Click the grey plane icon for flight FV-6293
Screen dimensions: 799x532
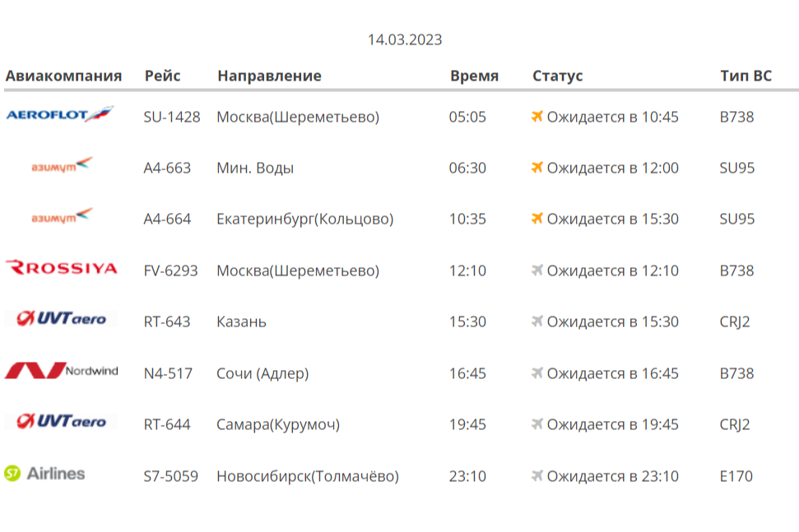[x=537, y=270]
